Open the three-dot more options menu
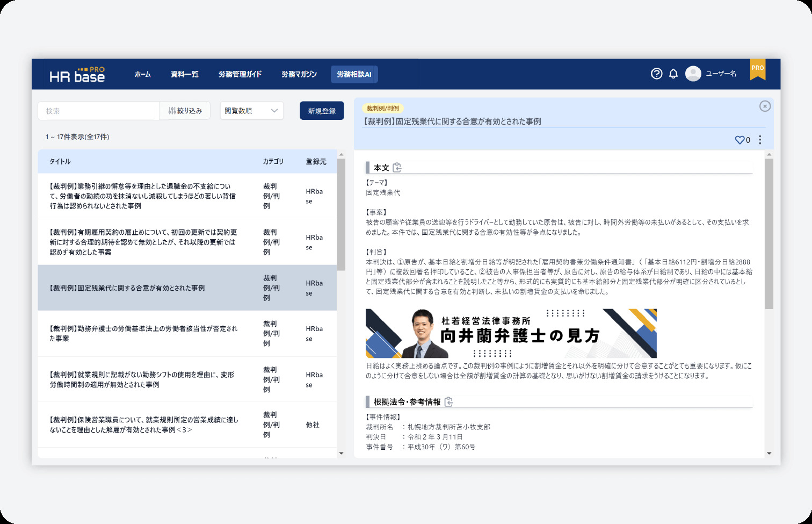The image size is (812, 524). click(760, 140)
